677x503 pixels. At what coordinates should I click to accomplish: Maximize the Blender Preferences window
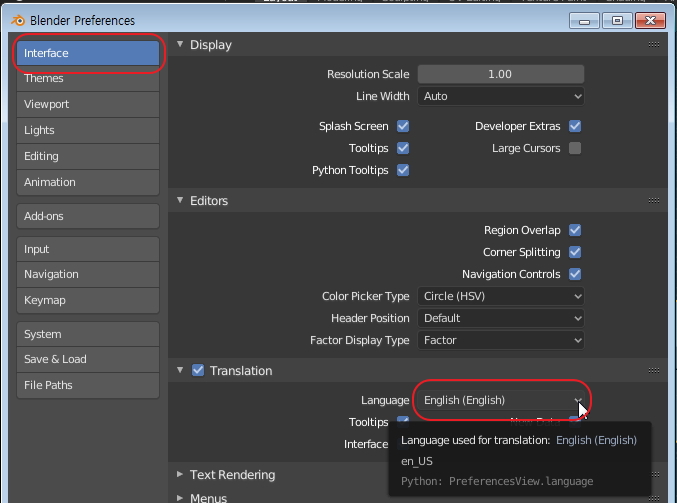coord(617,21)
